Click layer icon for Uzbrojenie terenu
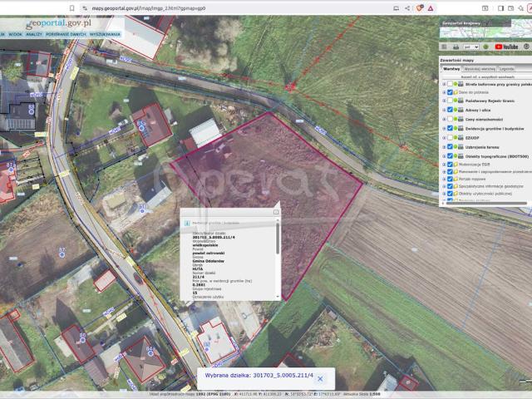Viewport: 532px width, 399px height. point(461,147)
